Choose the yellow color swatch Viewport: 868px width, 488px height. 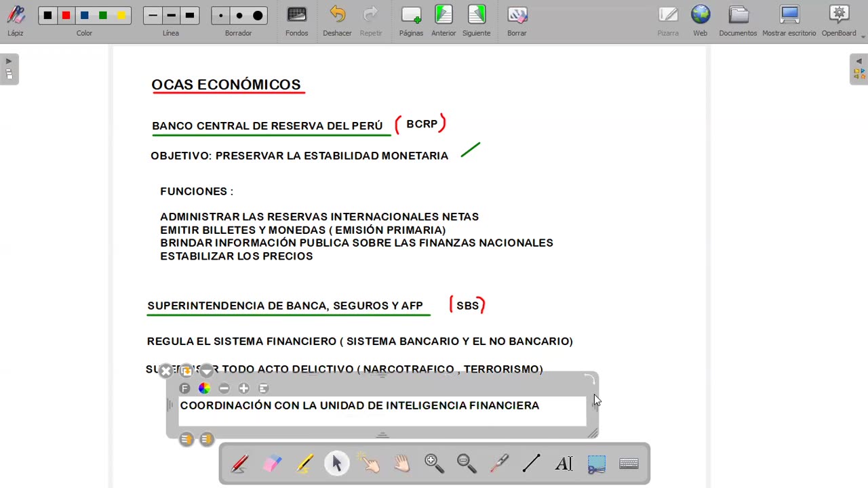[121, 15]
